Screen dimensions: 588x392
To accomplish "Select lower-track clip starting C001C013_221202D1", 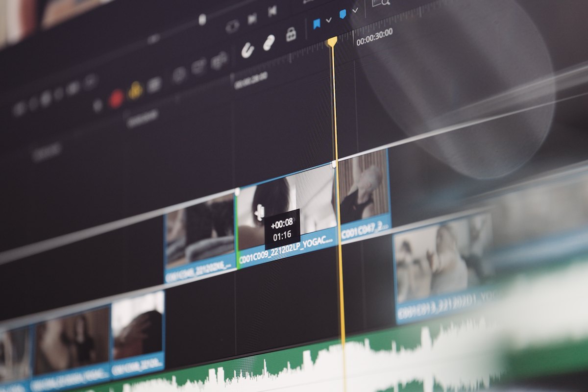I will coord(443,267).
